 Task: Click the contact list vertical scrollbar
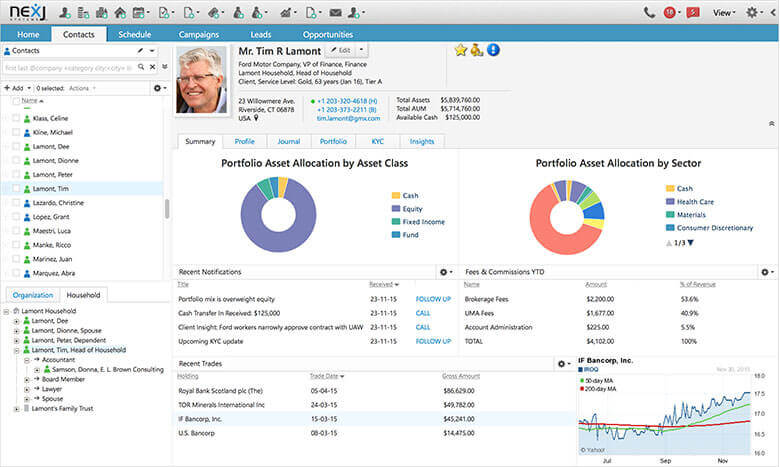167,209
